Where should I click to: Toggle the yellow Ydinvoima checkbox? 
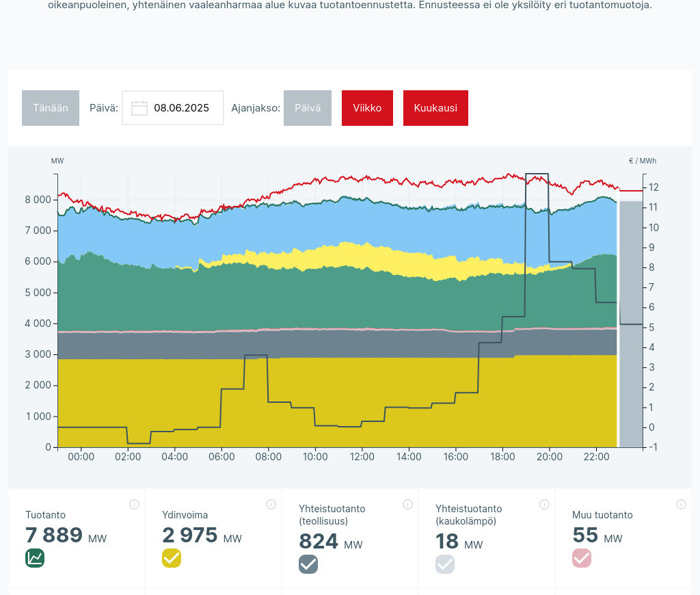click(x=172, y=558)
